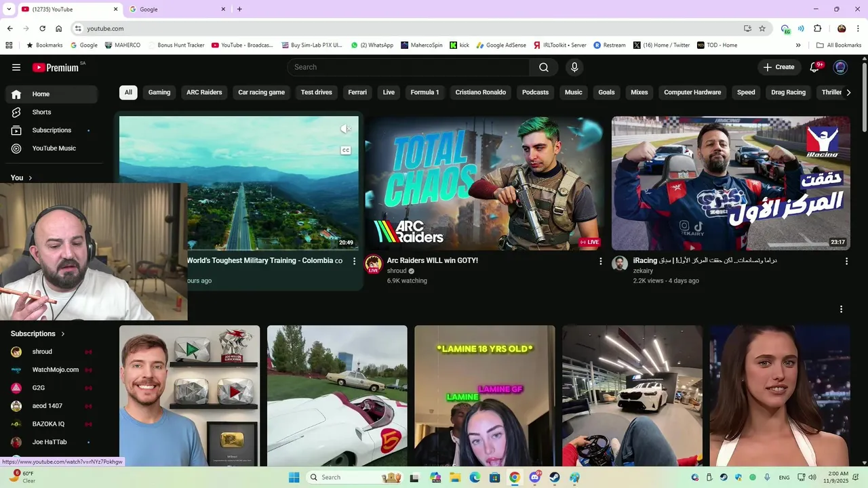Switch to the Google browser tab
The height and width of the screenshot is (488, 868).
[x=176, y=9]
